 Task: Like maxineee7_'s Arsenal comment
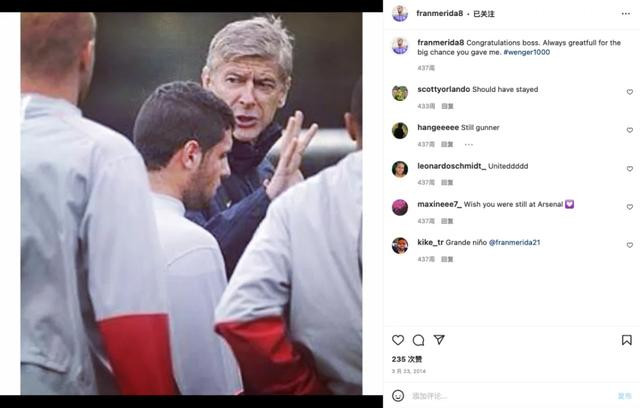(629, 207)
